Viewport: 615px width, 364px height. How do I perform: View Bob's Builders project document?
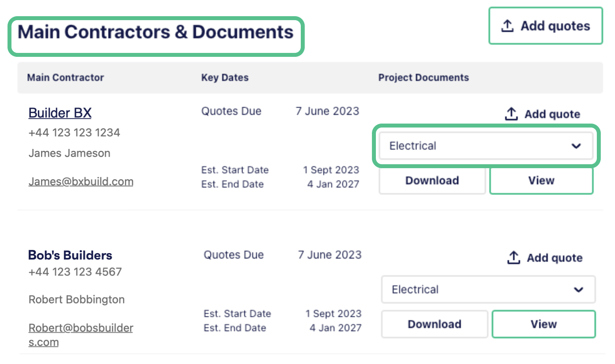pyautogui.click(x=544, y=324)
